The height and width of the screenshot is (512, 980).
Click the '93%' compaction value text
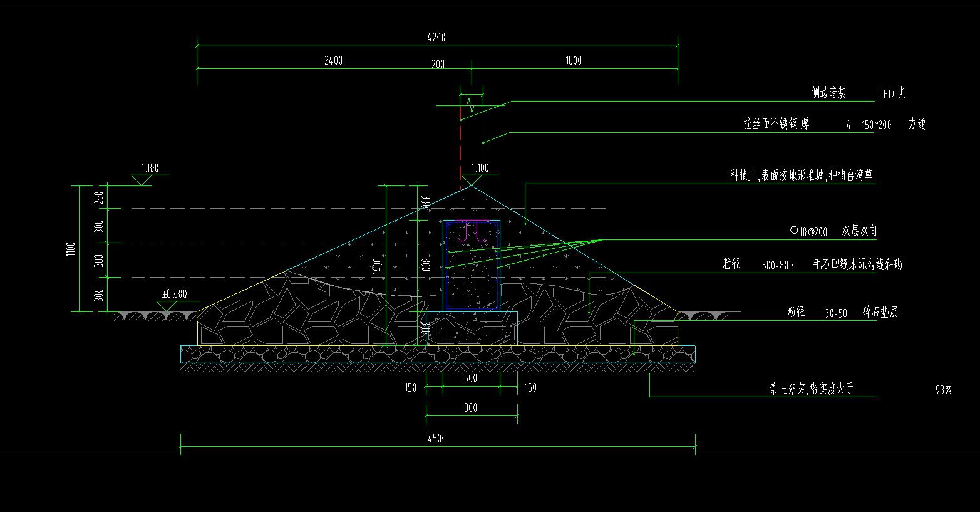tap(944, 390)
